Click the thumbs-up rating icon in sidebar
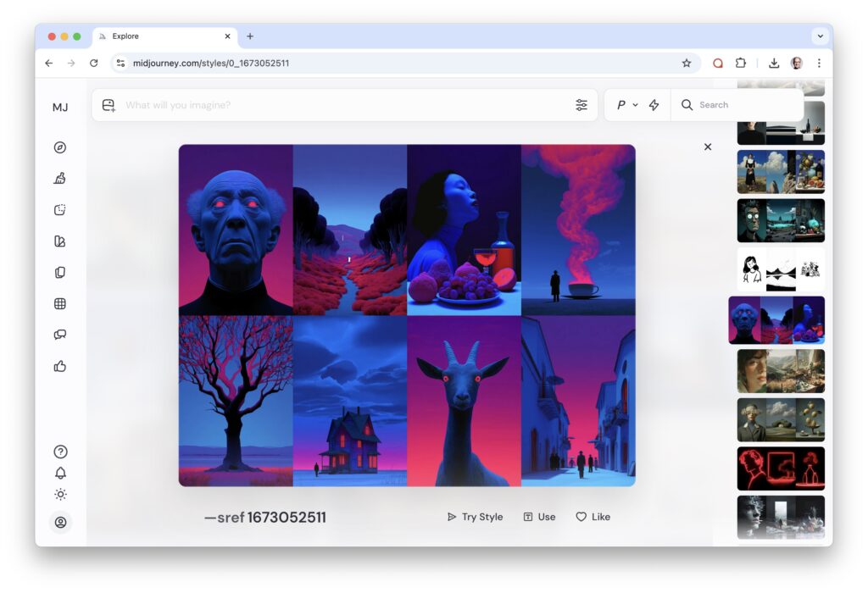The width and height of the screenshot is (868, 593). point(60,367)
